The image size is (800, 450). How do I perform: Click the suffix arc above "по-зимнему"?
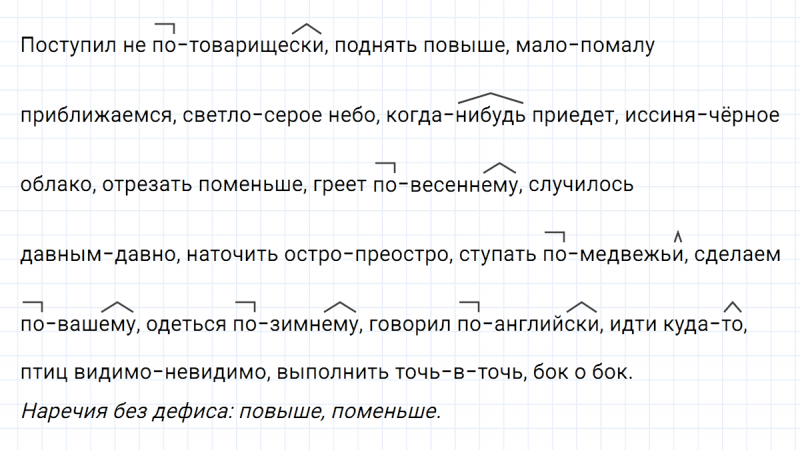(x=341, y=306)
